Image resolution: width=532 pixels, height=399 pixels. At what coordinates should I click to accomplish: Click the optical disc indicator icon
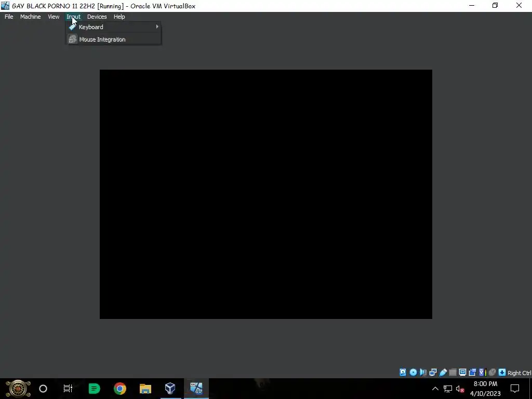(x=413, y=373)
